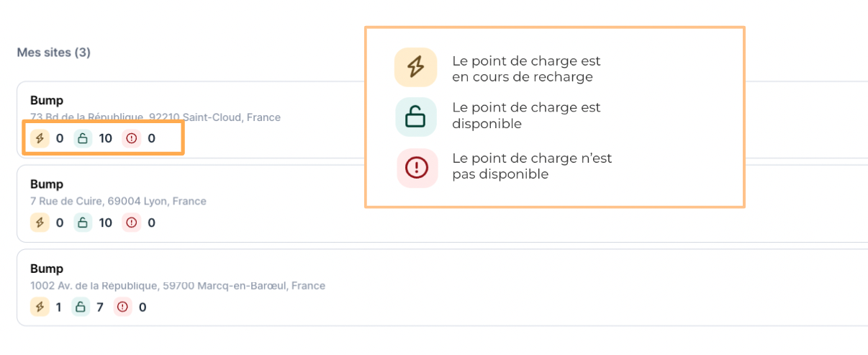Open the Bump site at 7 Rue de Cuire
Image resolution: width=868 pixels, height=355 pixels.
47,184
